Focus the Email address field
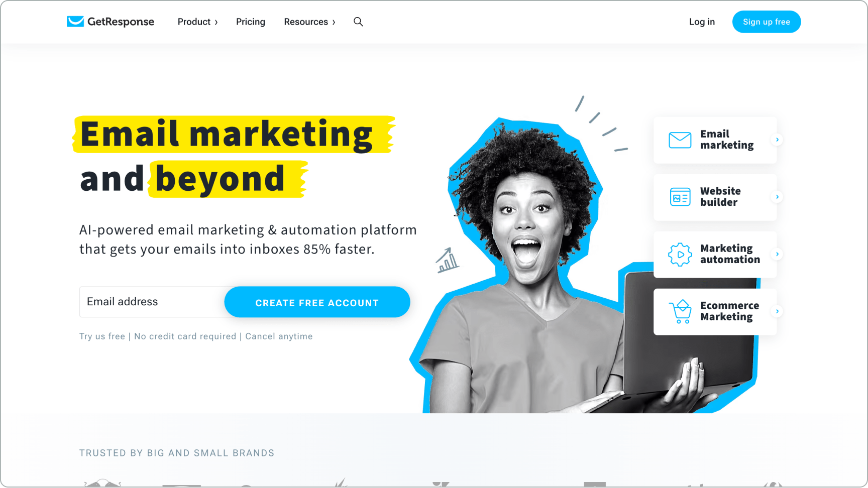The width and height of the screenshot is (868, 488). (152, 302)
